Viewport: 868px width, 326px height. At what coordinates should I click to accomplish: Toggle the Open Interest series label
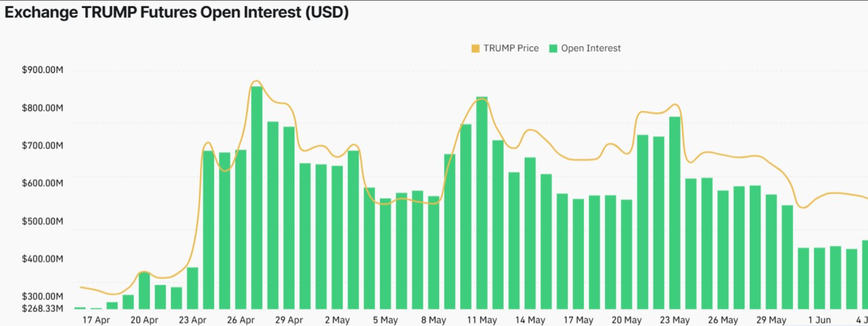[x=591, y=48]
